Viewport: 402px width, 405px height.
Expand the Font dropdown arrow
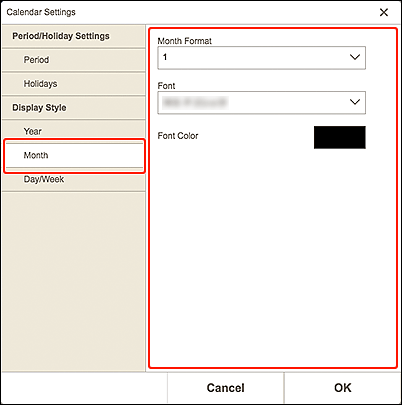coord(355,102)
